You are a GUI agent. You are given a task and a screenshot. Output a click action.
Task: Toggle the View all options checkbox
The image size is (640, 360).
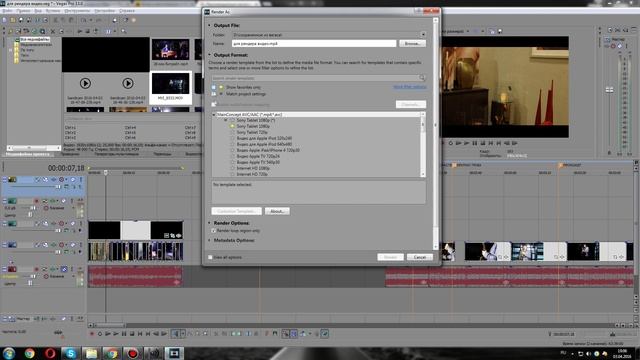(x=210, y=257)
